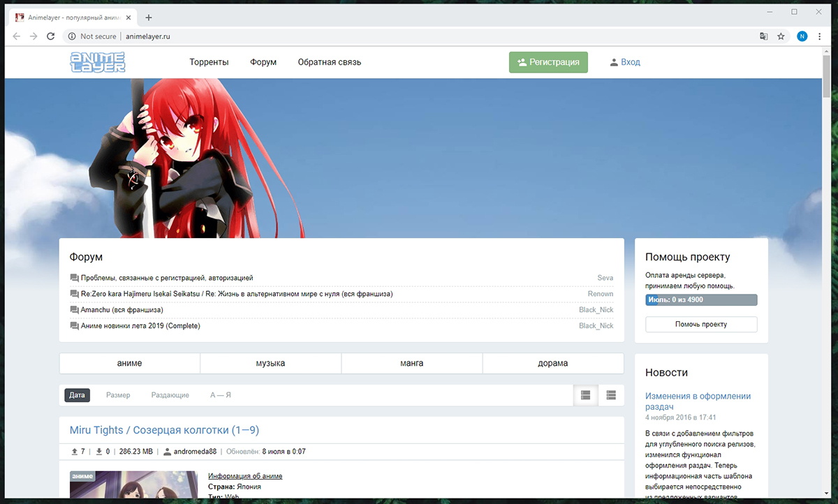Bookmark this page with star icon

coord(781,36)
